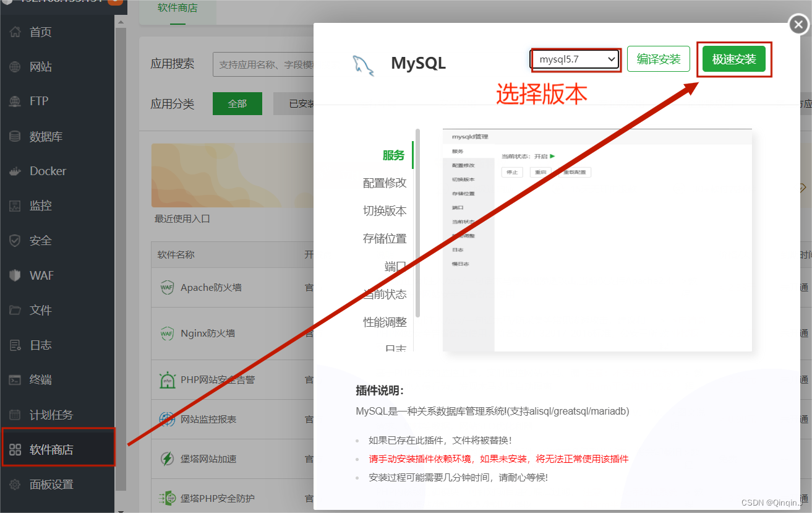
Task: Click the Apache防火墙 WAF icon
Action: [167, 288]
